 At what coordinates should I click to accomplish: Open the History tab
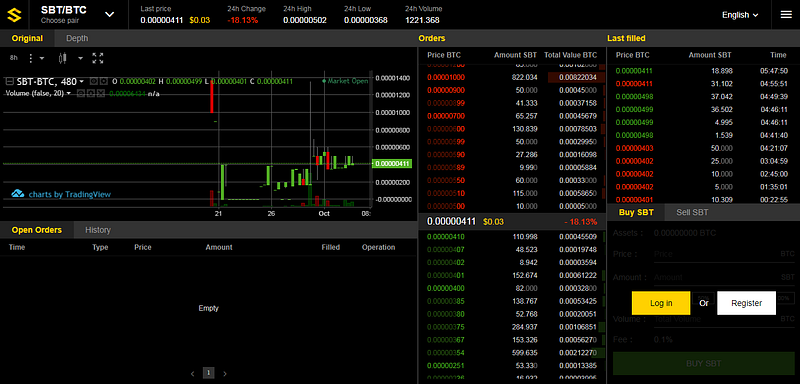coord(98,230)
